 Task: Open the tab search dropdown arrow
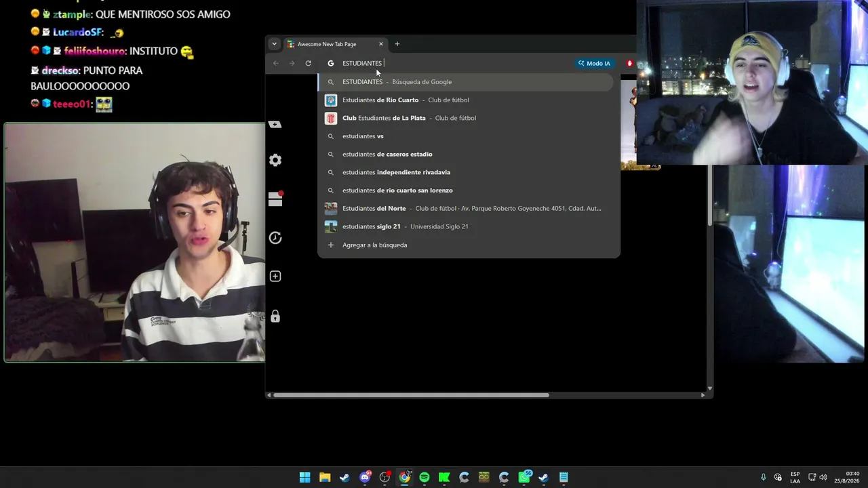pyautogui.click(x=274, y=44)
